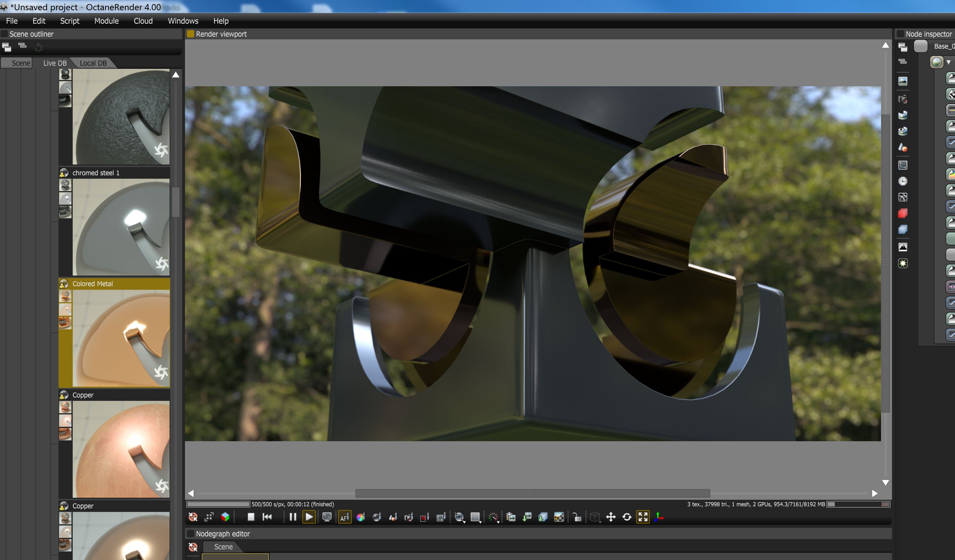Open the animation clock icon in the inspector
955x560 pixels.
(903, 181)
